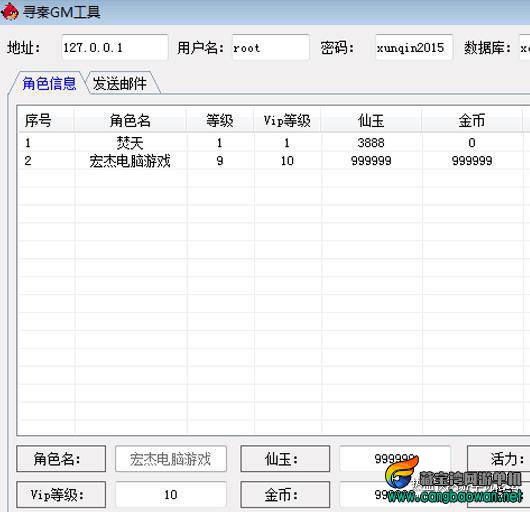Click the 仙玉 column header

[x=371, y=121]
